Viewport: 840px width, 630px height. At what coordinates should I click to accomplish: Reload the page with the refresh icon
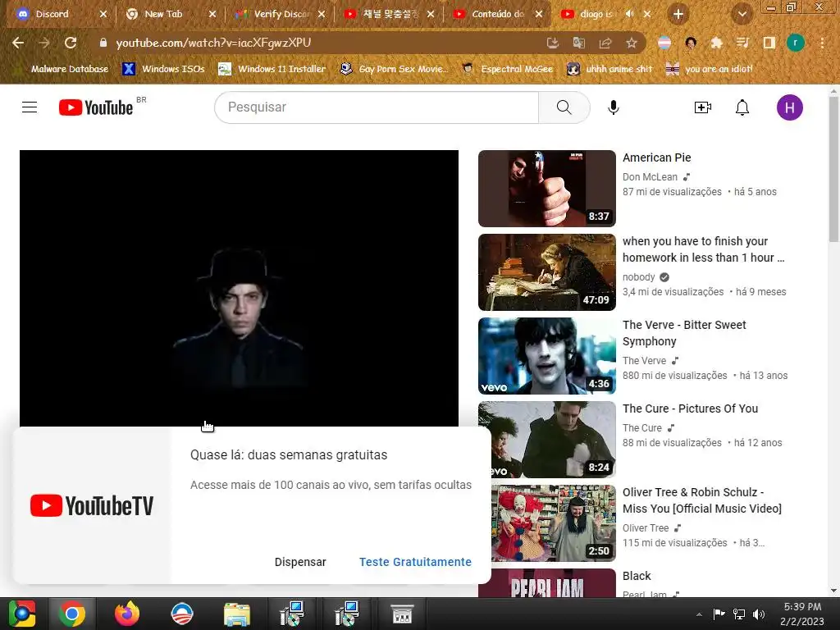71,43
